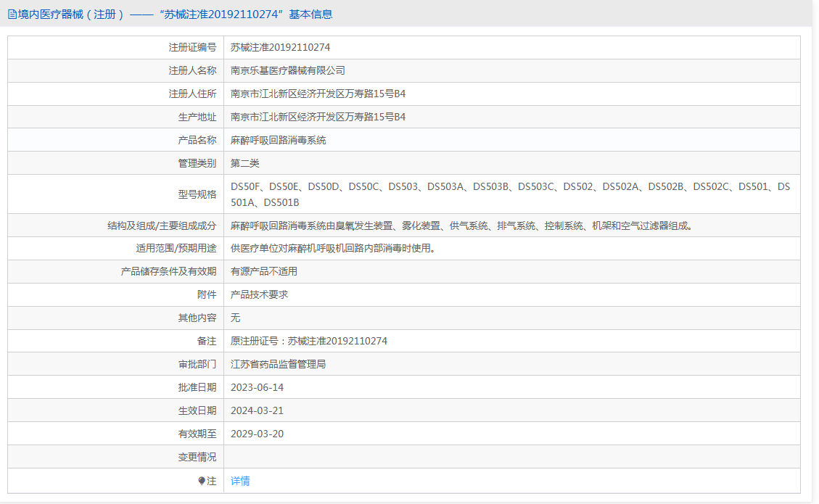
Task: Click the 审批部门 label
Action: pos(197,364)
